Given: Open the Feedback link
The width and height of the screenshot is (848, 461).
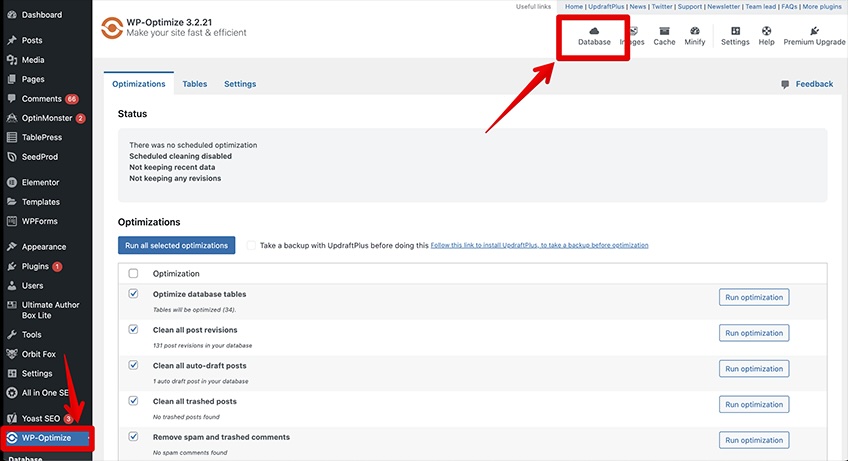Looking at the screenshot, I should [814, 84].
